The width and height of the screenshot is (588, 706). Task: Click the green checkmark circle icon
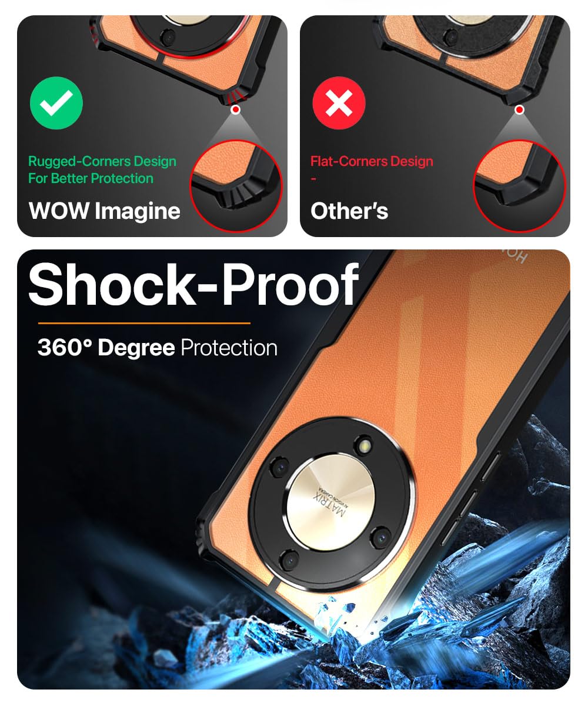56,104
